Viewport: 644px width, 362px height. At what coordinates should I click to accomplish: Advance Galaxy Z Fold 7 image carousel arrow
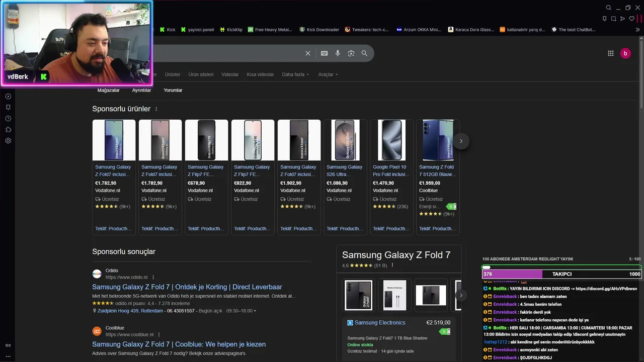(461, 295)
